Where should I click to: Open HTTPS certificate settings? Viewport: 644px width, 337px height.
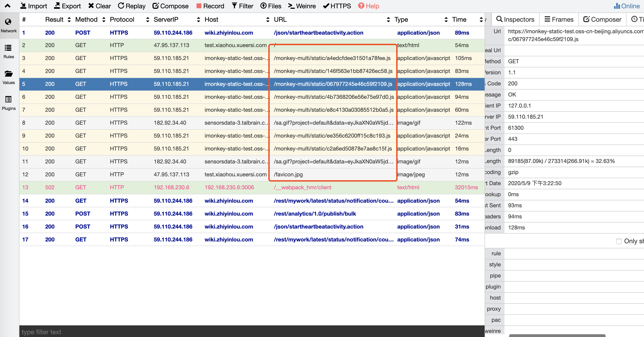pyautogui.click(x=337, y=6)
